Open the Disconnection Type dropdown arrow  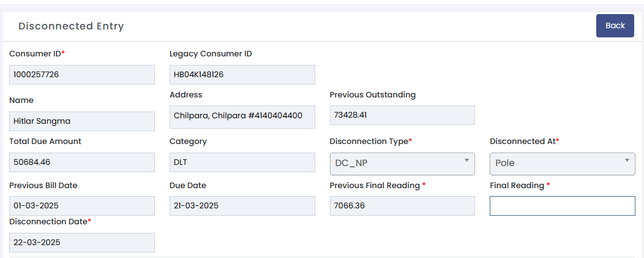coord(466,161)
